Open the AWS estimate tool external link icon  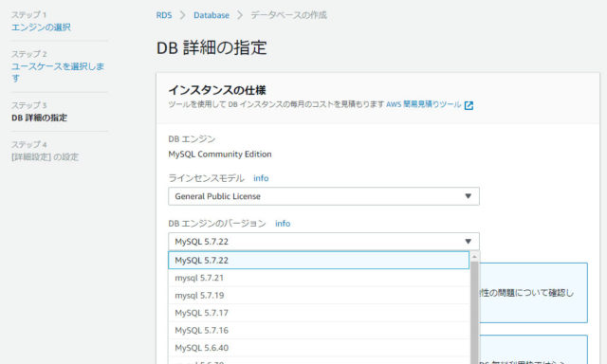469,105
